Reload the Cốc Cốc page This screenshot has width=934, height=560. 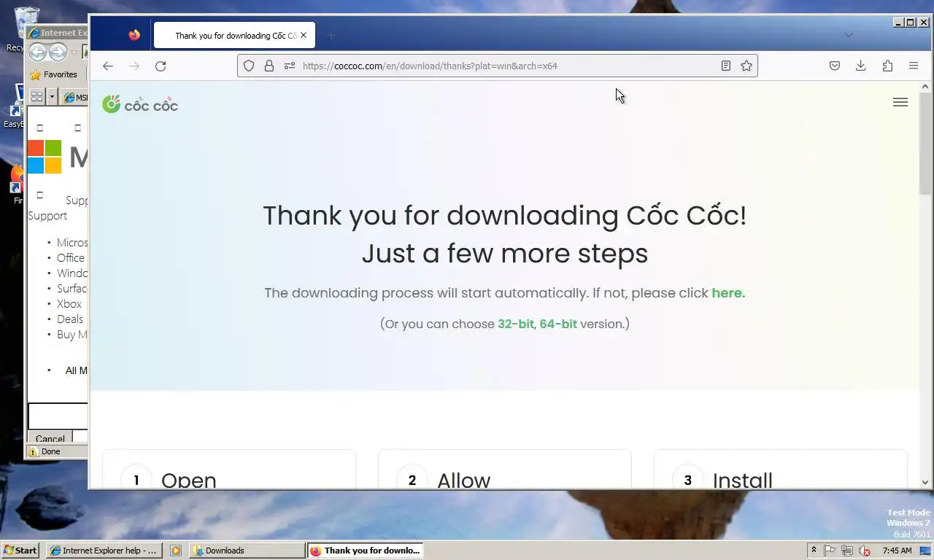click(x=161, y=66)
